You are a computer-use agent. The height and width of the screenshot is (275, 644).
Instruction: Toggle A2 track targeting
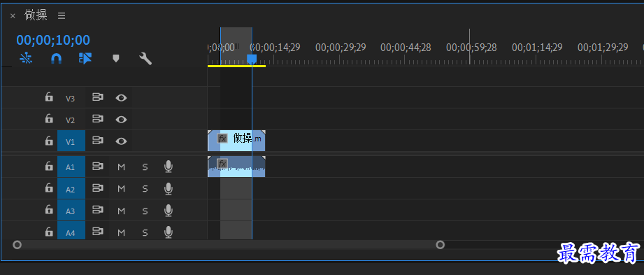(71, 189)
